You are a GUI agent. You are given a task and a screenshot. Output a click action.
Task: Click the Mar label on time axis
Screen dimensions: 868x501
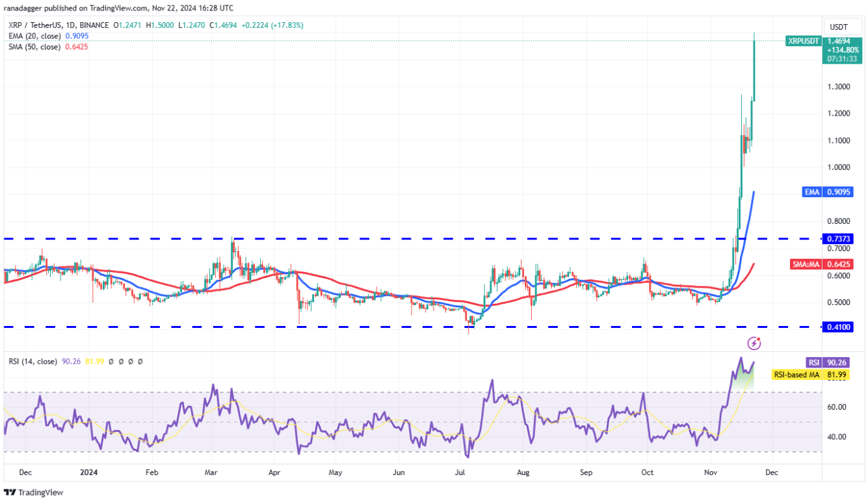click(x=211, y=472)
